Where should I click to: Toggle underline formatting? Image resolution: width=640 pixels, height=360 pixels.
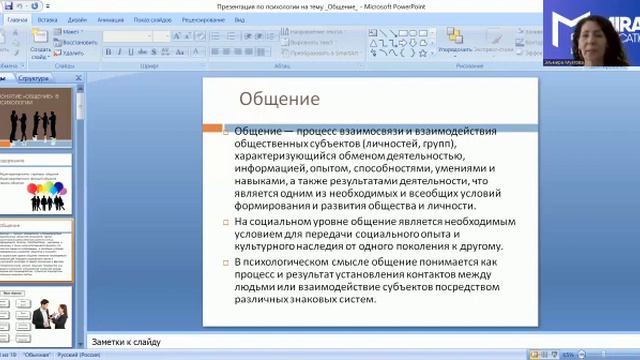tap(131, 52)
